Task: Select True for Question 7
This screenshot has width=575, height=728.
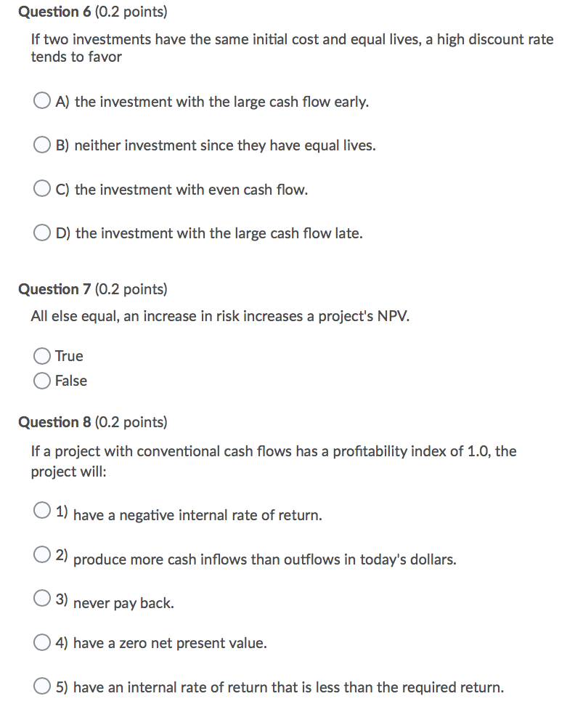Action: coord(41,356)
